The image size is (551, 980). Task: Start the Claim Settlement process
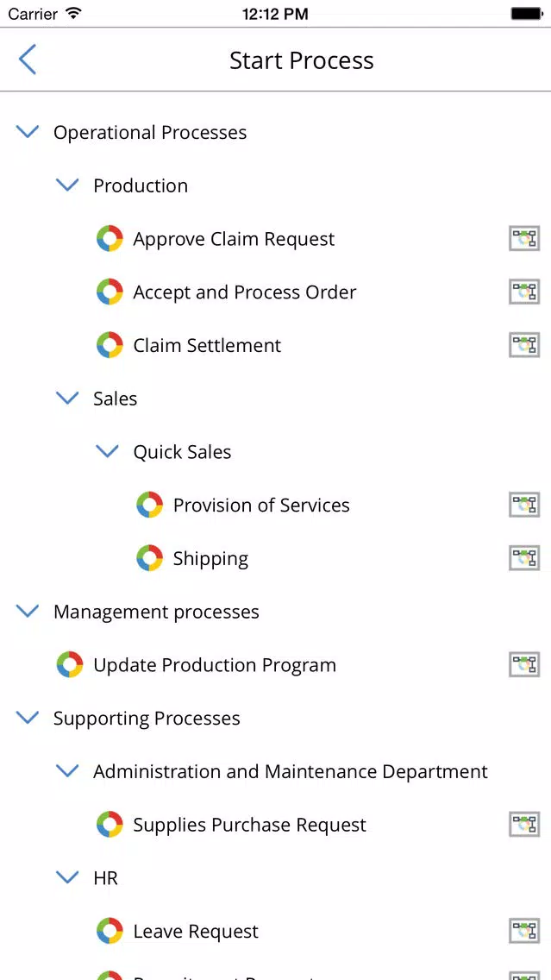pos(207,345)
